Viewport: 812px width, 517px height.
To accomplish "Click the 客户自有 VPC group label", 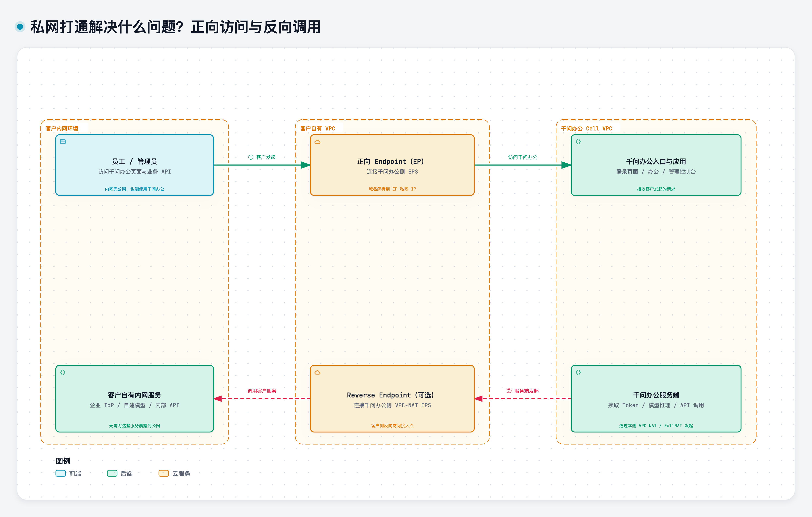I will click(x=317, y=128).
